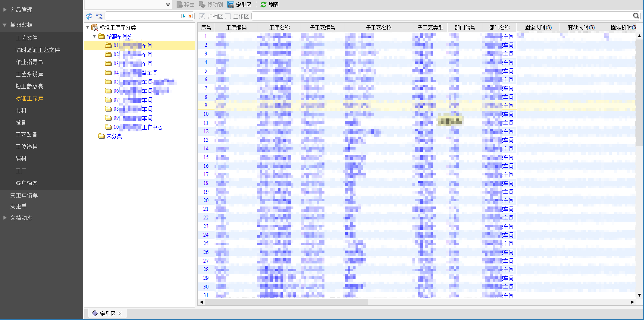Viewport: 644px width, 320px height.
Task: Open the toolbar double-chevron dropdown
Action: pyautogui.click(x=168, y=5)
